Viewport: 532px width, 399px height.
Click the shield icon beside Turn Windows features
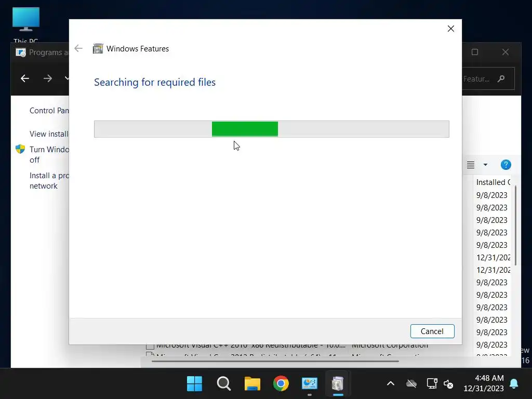click(20, 149)
